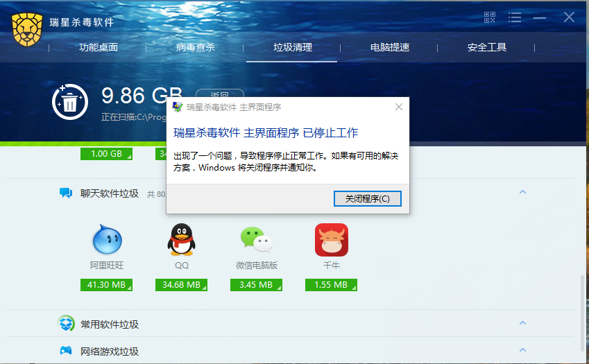589x364 pixels.
Task: Click the QQ label text
Action: click(x=182, y=266)
